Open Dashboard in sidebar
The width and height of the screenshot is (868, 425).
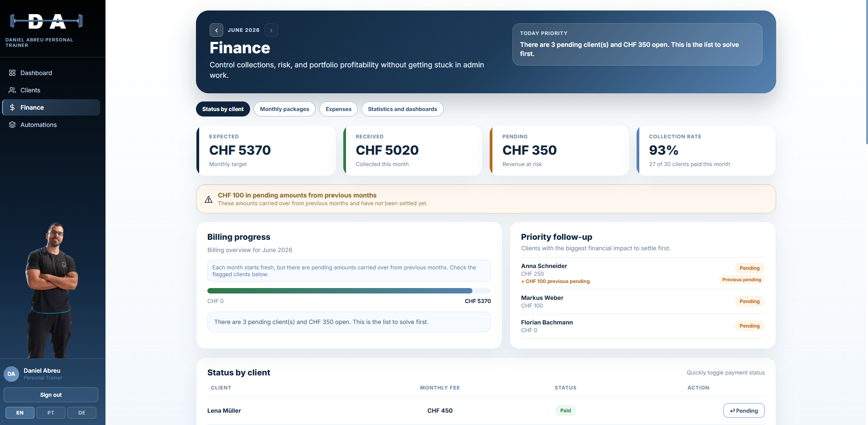tap(51, 73)
